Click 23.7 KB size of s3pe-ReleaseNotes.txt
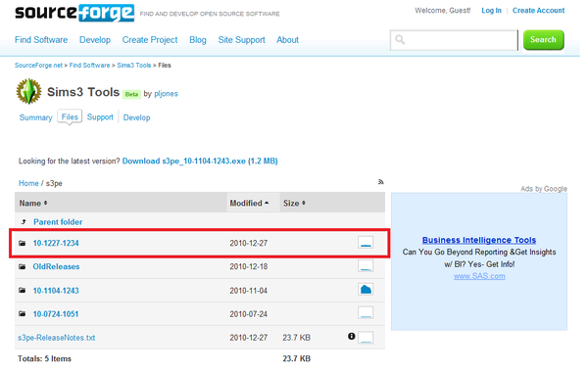The image size is (588, 372). point(297,338)
